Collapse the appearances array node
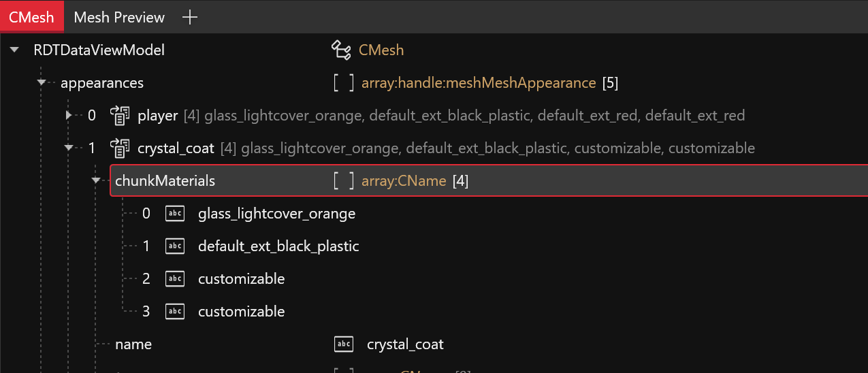The image size is (868, 373). point(42,83)
